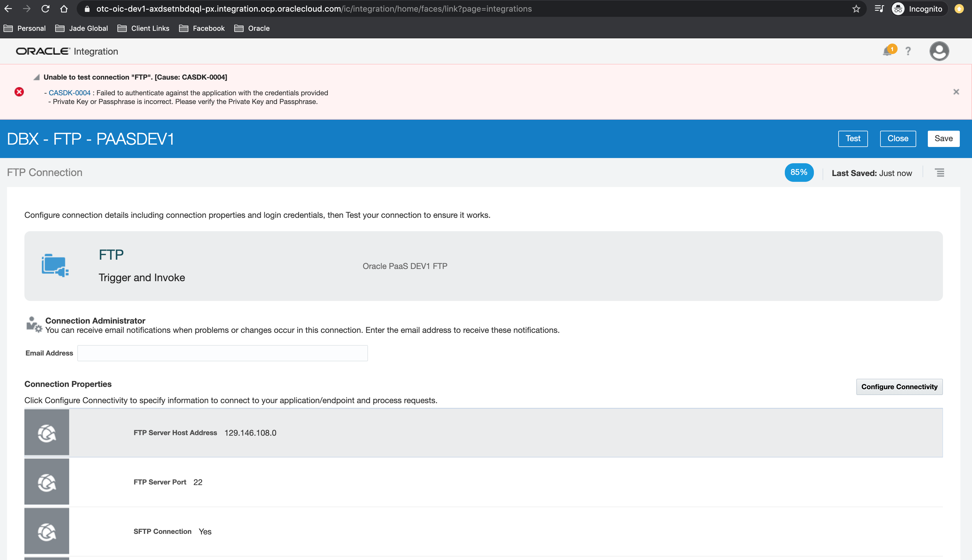This screenshot has height=560, width=972.
Task: Click the Configure Connectivity button
Action: point(899,387)
